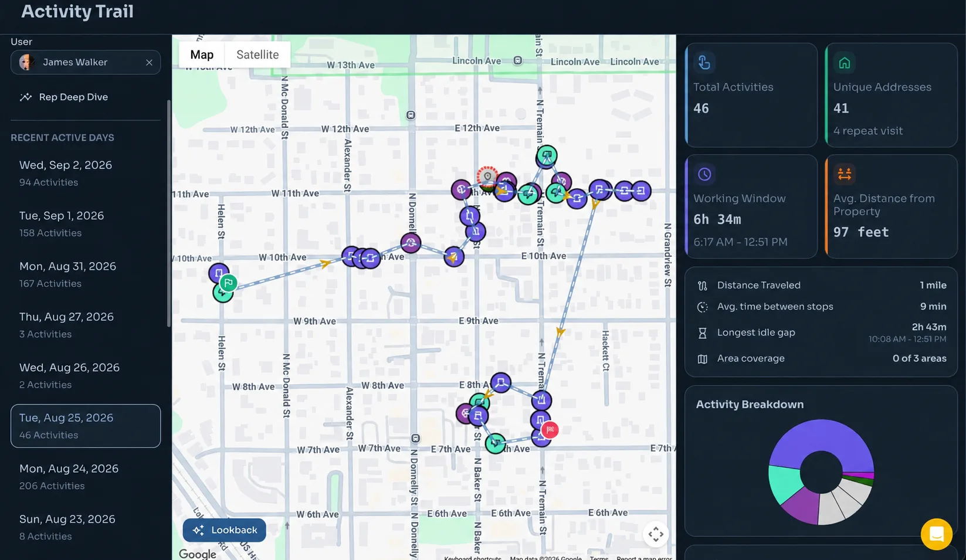This screenshot has width=966, height=560.
Task: Switch to Satellite view tab
Action: coord(257,55)
